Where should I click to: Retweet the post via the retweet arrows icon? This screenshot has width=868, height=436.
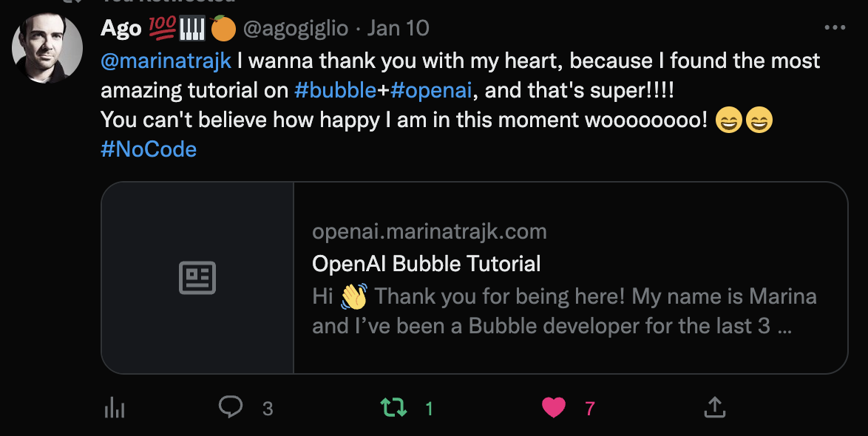395,407
